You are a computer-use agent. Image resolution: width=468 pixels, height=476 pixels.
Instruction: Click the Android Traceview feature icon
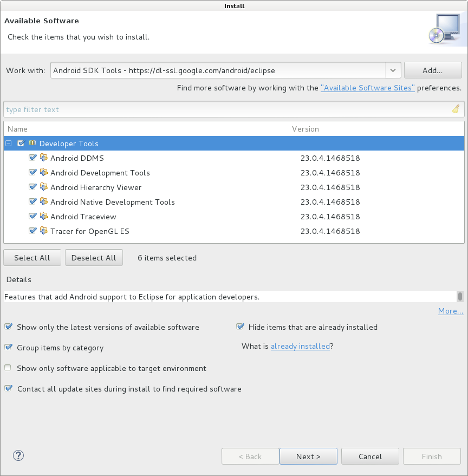pos(44,216)
